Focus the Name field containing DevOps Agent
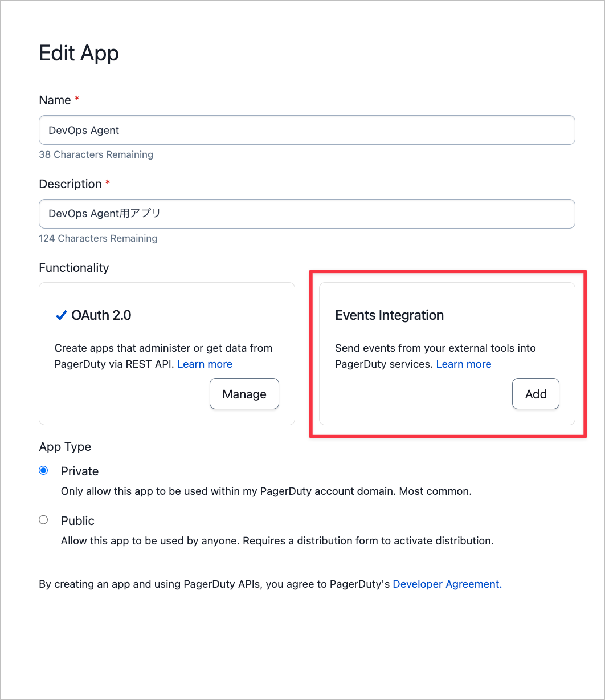 click(x=306, y=130)
